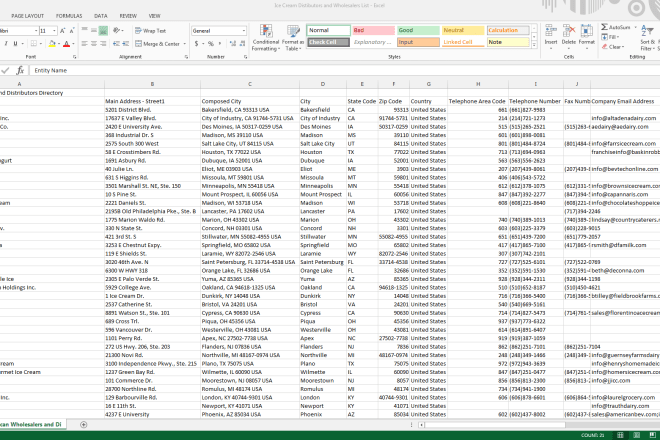Select the Wholesalers and Di sheet tab
Image resolution: width=660 pixels, height=440 pixels.
click(31, 424)
